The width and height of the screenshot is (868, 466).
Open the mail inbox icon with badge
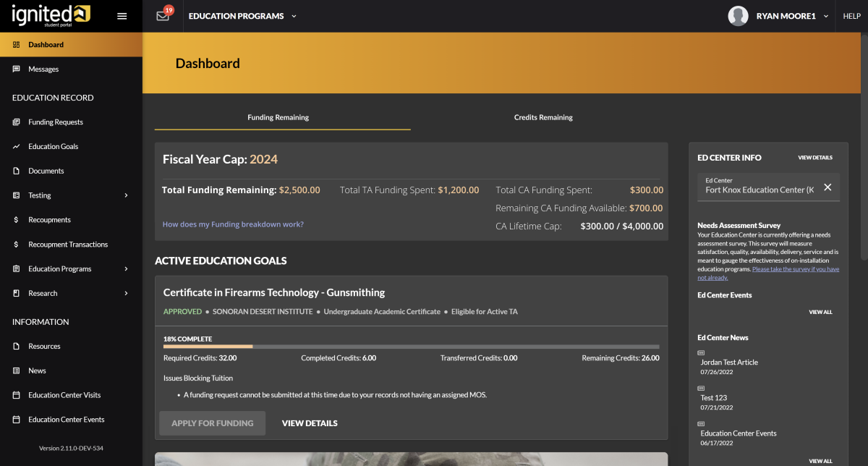click(163, 16)
